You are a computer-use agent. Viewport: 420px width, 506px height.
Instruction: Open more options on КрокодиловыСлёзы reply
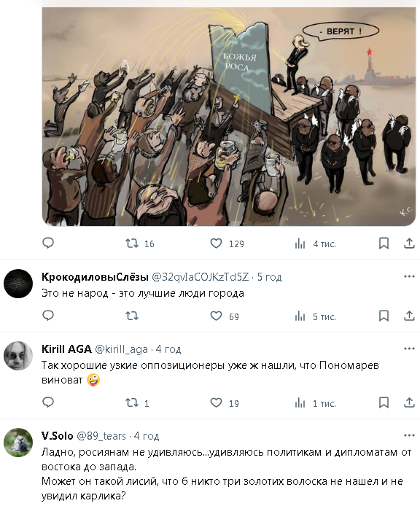click(409, 276)
